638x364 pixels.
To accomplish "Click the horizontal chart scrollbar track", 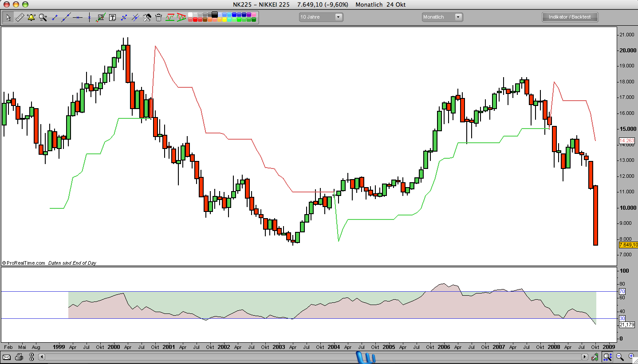I will [314, 357].
